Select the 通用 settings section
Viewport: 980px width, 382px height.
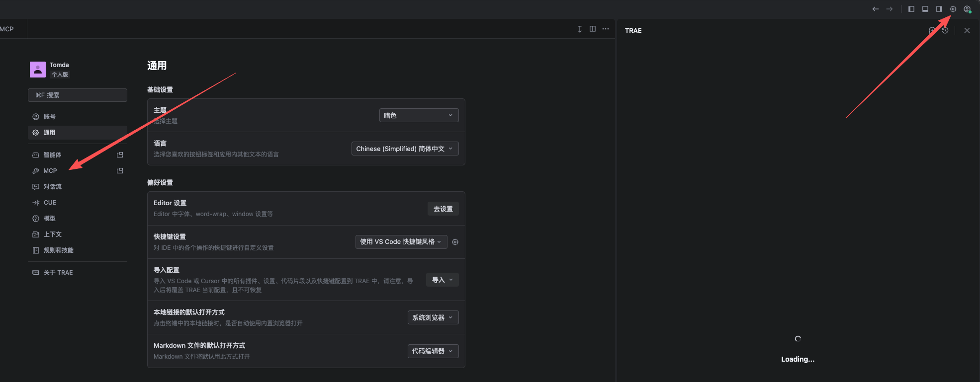pos(78,133)
